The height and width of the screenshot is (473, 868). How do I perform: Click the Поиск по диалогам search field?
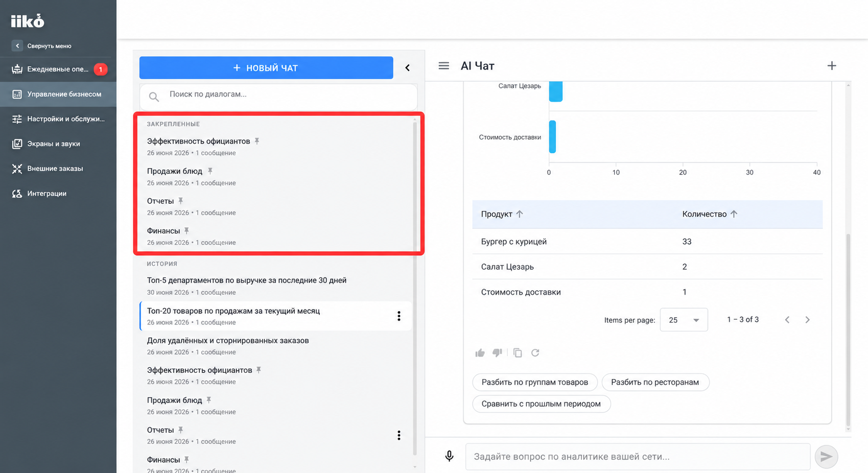[278, 96]
